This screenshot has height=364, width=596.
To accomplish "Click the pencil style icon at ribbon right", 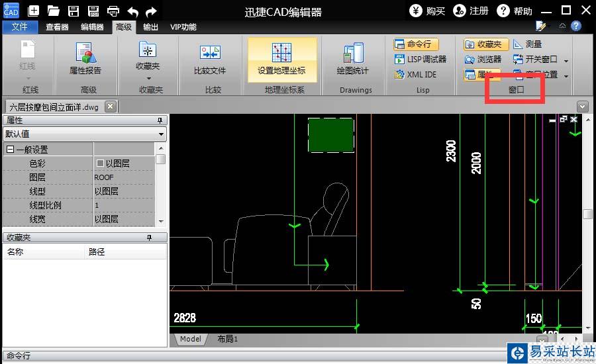I will 540,26.
